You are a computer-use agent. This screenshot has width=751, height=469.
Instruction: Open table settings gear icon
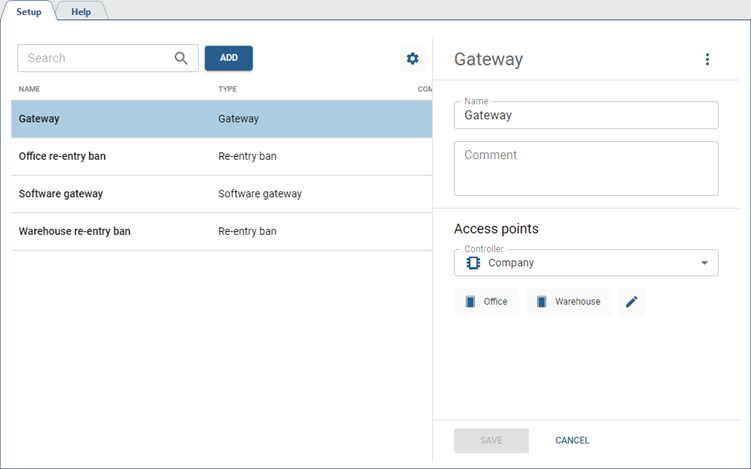pos(412,59)
